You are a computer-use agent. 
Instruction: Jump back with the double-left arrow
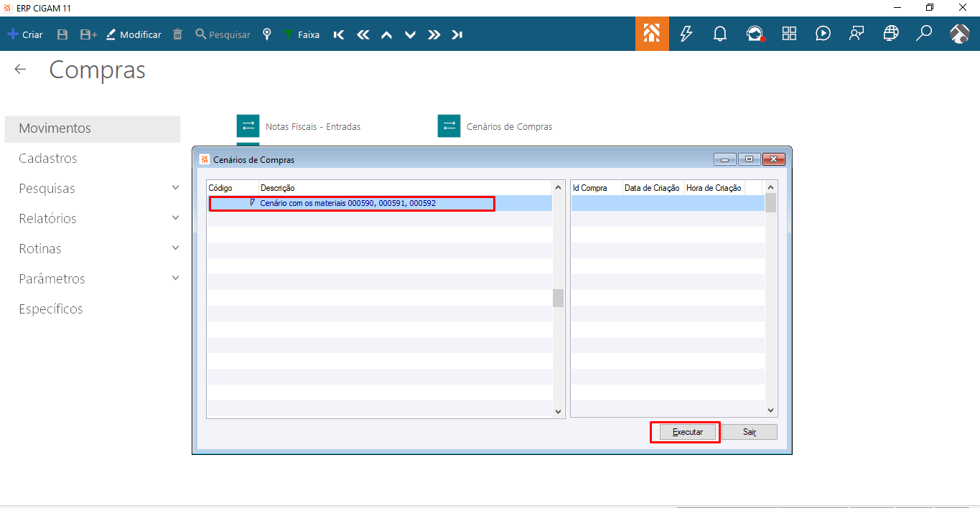click(363, 34)
